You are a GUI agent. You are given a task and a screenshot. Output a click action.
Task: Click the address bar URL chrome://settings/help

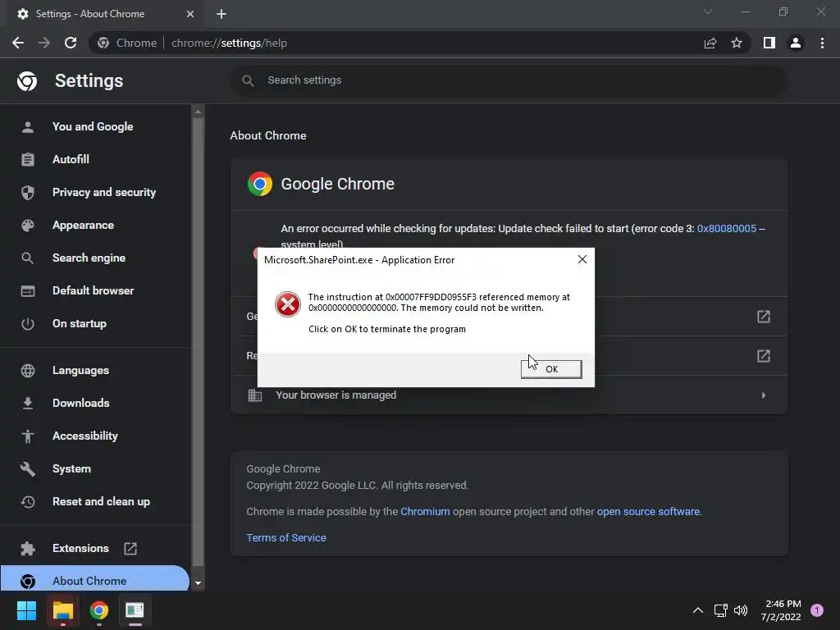230,43
